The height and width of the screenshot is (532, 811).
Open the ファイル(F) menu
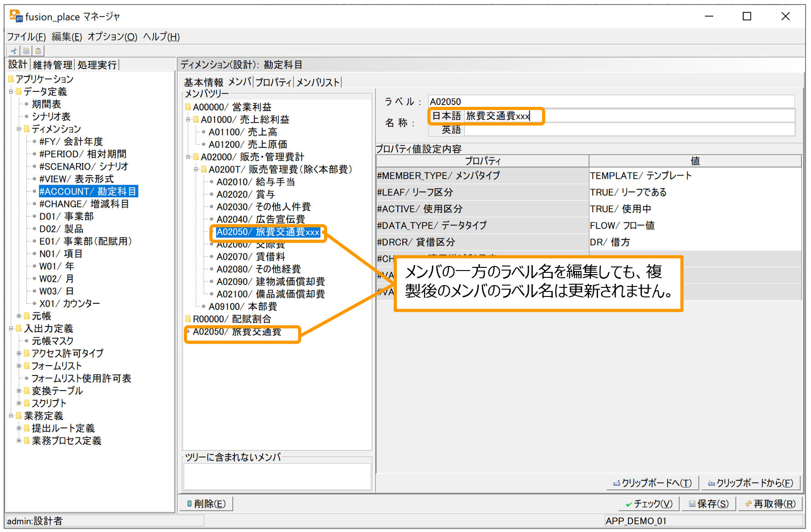point(26,37)
